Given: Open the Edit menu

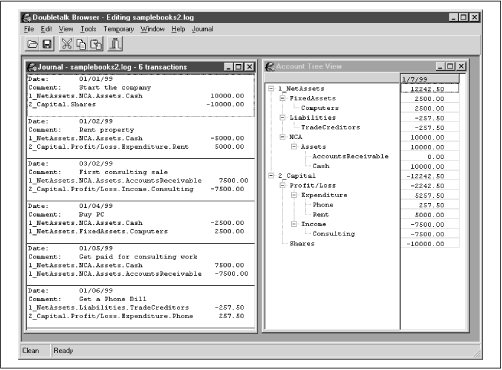Looking at the screenshot, I should [x=46, y=29].
